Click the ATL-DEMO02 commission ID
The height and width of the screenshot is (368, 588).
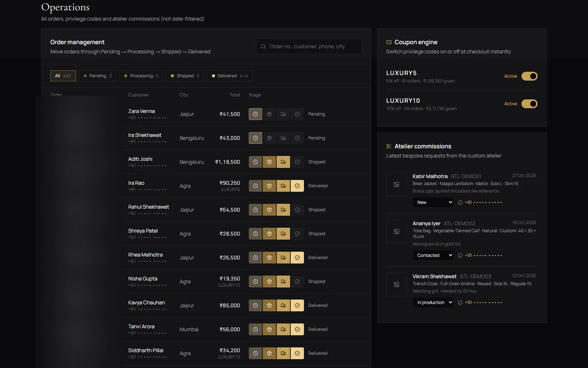(459, 223)
